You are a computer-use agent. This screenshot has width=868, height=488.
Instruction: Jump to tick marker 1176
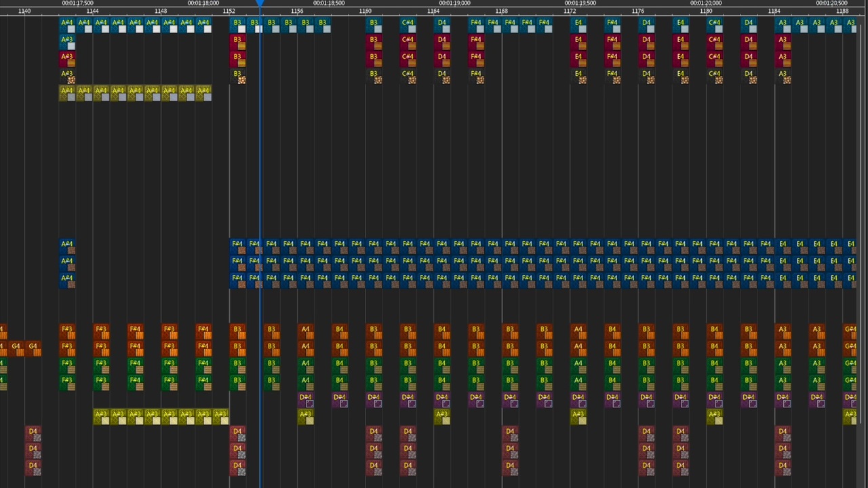coord(637,11)
